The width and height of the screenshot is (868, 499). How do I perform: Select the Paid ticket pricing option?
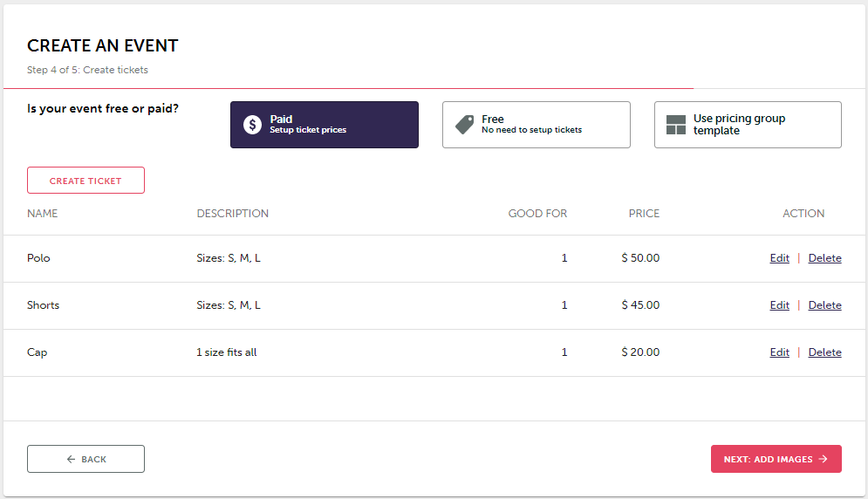click(x=325, y=125)
